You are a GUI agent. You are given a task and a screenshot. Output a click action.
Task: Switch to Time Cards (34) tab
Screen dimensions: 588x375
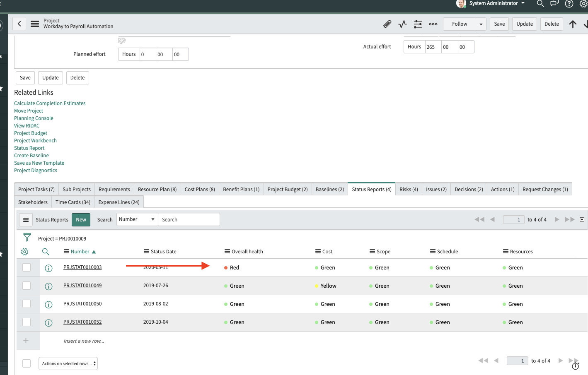click(x=73, y=202)
